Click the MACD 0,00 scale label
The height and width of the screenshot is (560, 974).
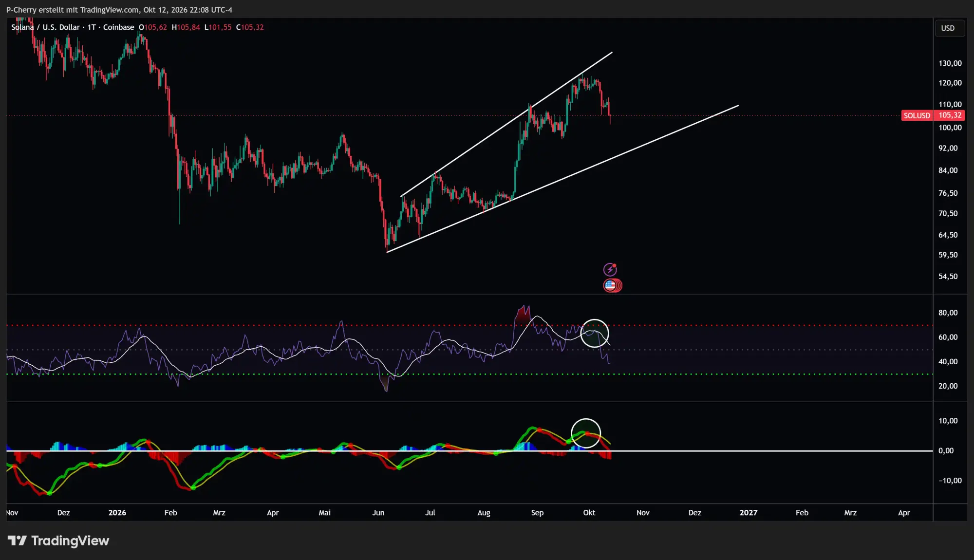pos(946,451)
